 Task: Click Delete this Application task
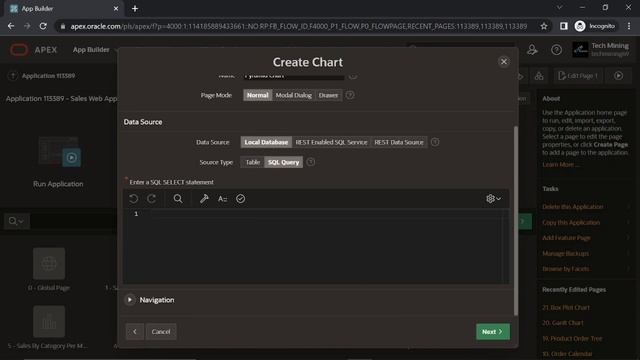573,207
